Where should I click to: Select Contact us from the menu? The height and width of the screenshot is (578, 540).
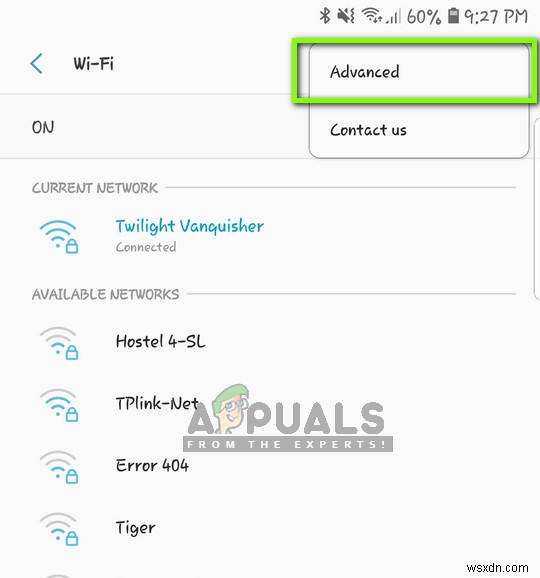(419, 130)
